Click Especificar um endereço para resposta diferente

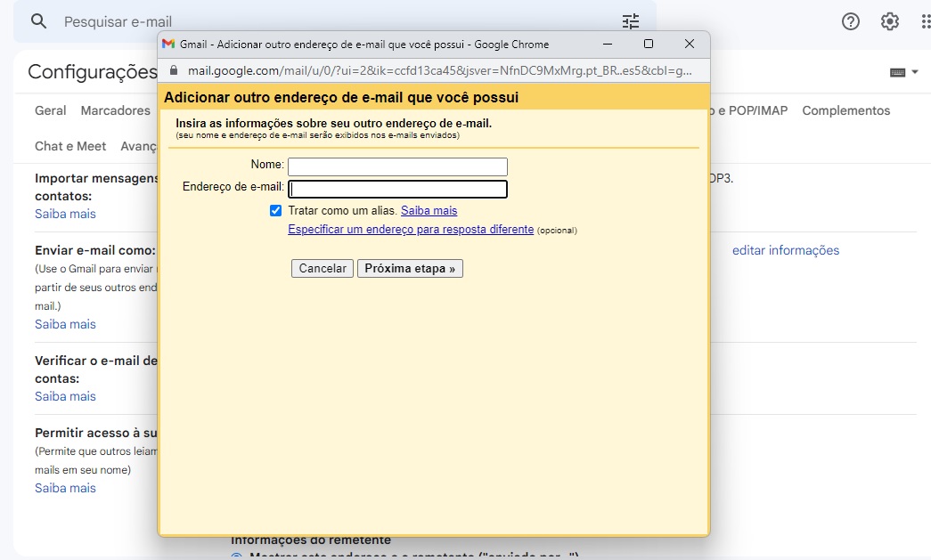(411, 230)
